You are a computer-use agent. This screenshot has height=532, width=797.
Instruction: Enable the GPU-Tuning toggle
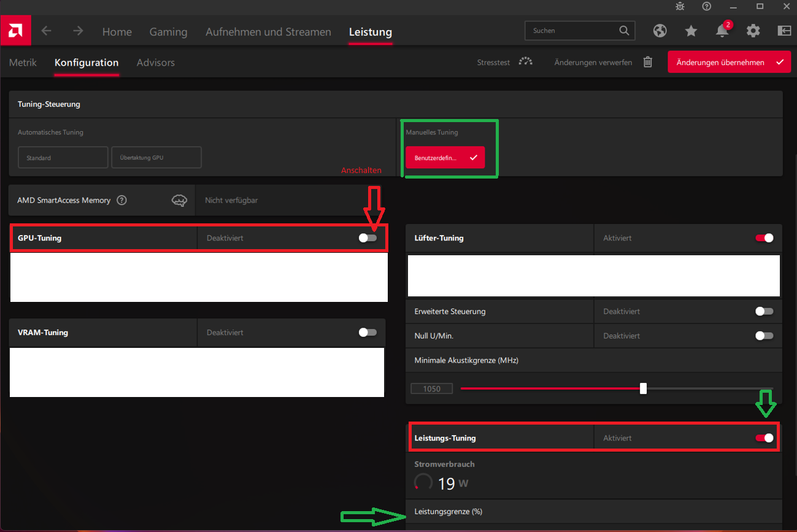368,237
